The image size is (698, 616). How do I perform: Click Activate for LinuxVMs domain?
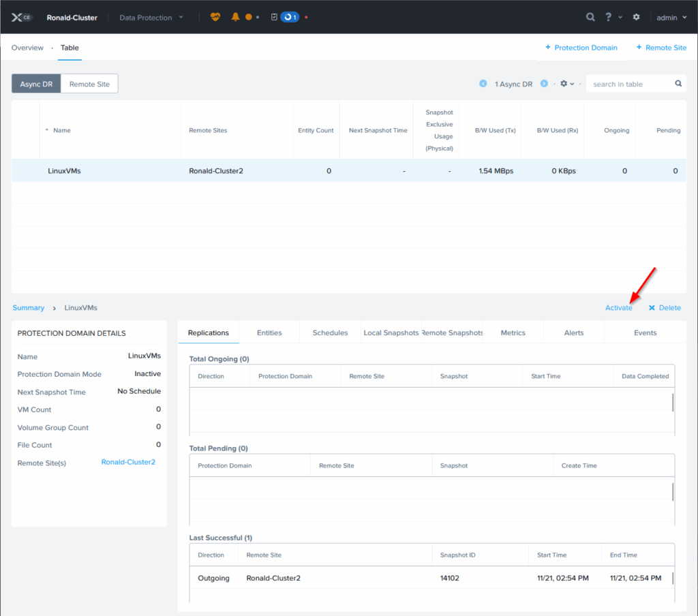[x=618, y=308]
